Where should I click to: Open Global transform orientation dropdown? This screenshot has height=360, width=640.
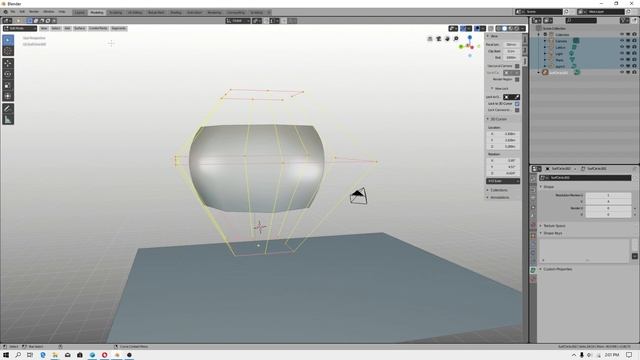pos(238,20)
